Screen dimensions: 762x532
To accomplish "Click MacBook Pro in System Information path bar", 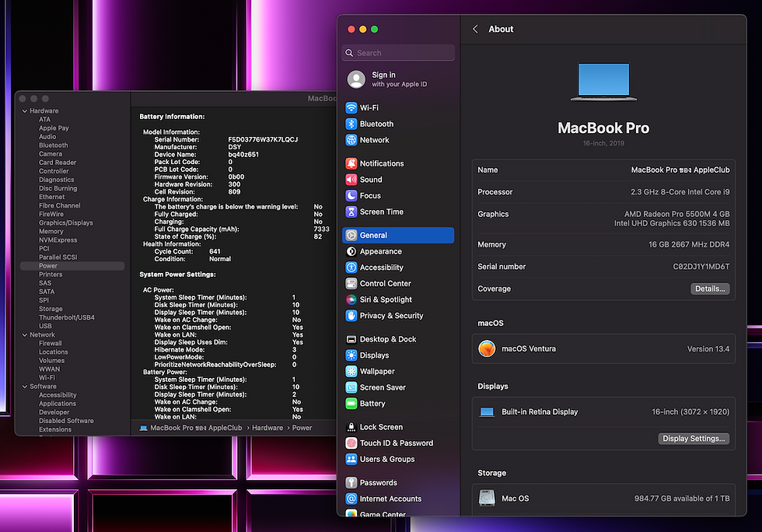I will pos(191,428).
